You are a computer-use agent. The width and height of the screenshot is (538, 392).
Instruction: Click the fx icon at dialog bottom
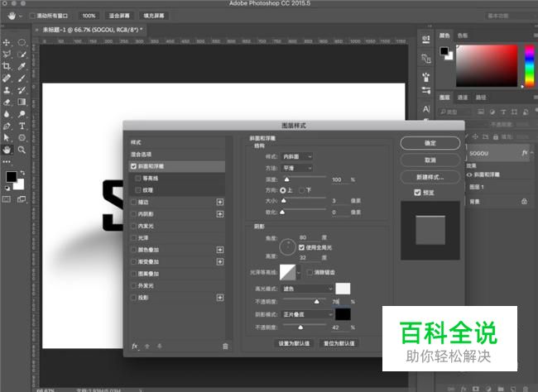point(135,347)
